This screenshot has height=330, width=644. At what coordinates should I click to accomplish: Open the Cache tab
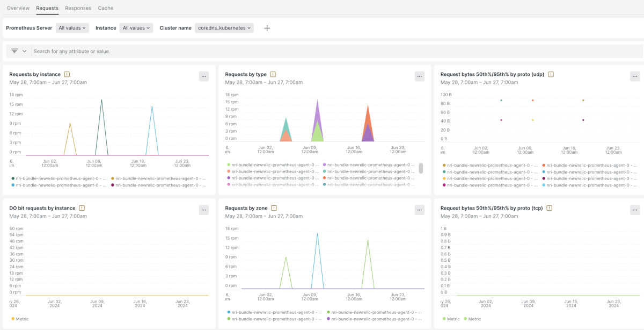106,8
